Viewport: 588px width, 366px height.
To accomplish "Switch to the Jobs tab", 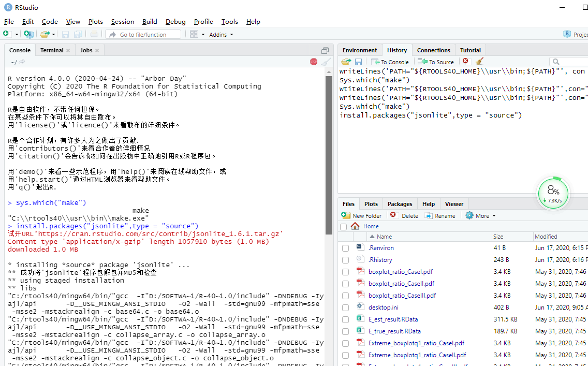I will [x=86, y=50].
